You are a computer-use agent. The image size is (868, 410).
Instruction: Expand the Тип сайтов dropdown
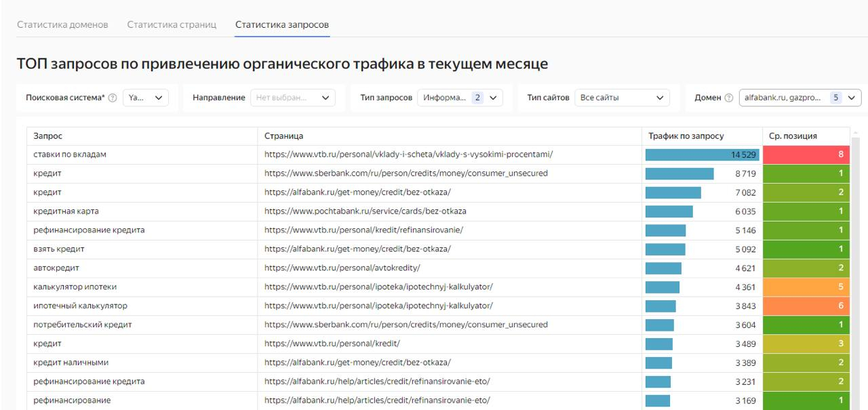(622, 98)
